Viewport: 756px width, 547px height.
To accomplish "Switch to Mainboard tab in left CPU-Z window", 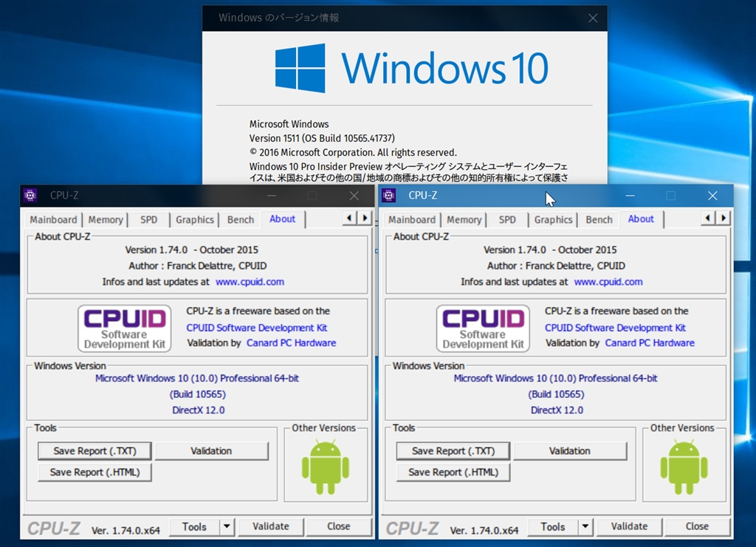I will (x=53, y=220).
